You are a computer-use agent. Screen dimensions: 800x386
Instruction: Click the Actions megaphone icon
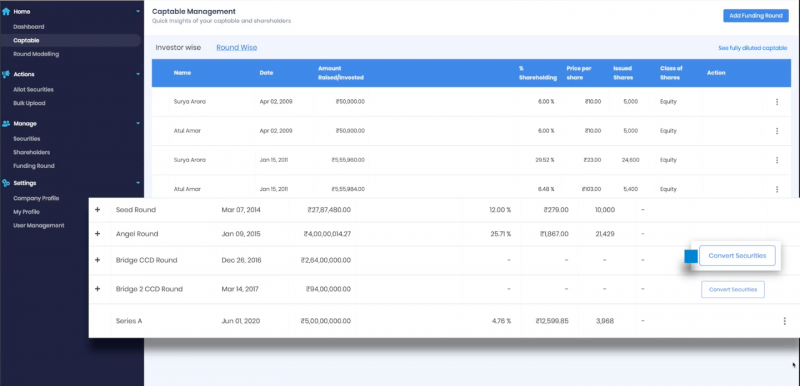[x=6, y=74]
